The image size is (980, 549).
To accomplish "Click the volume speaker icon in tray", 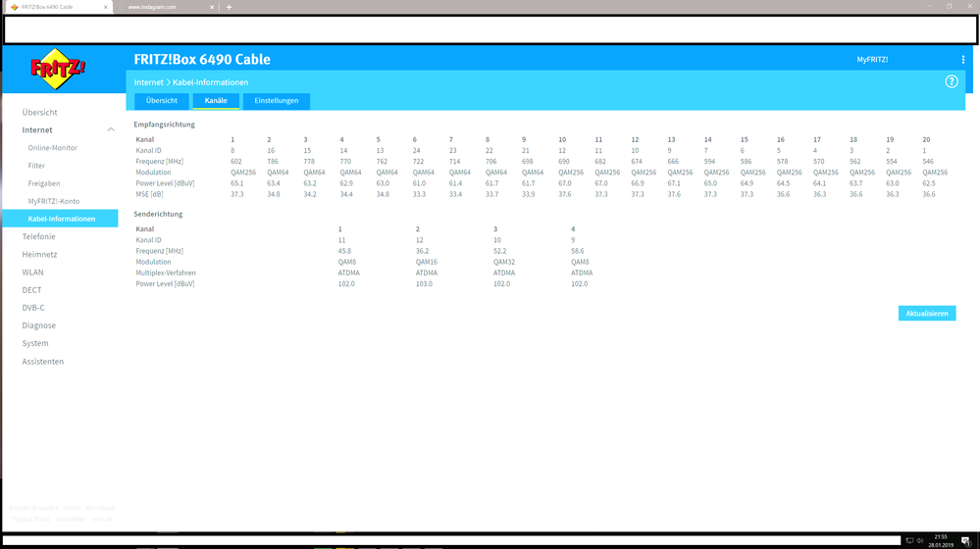I will 919,541.
